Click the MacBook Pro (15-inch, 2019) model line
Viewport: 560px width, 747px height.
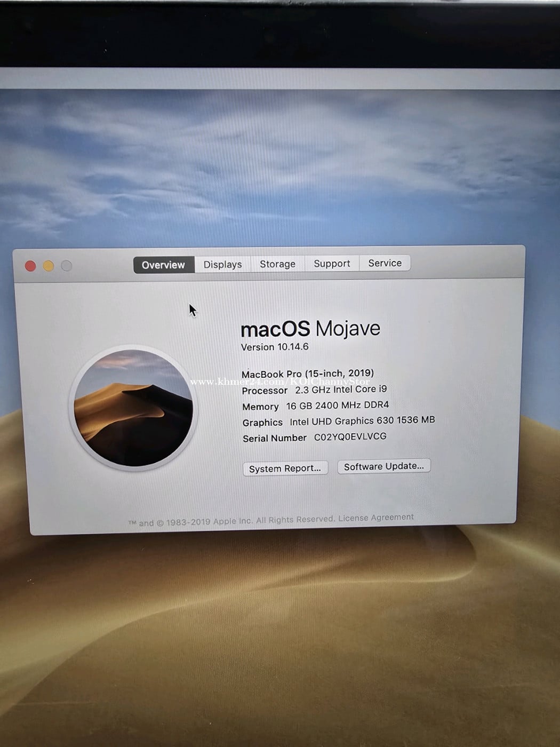pos(308,373)
